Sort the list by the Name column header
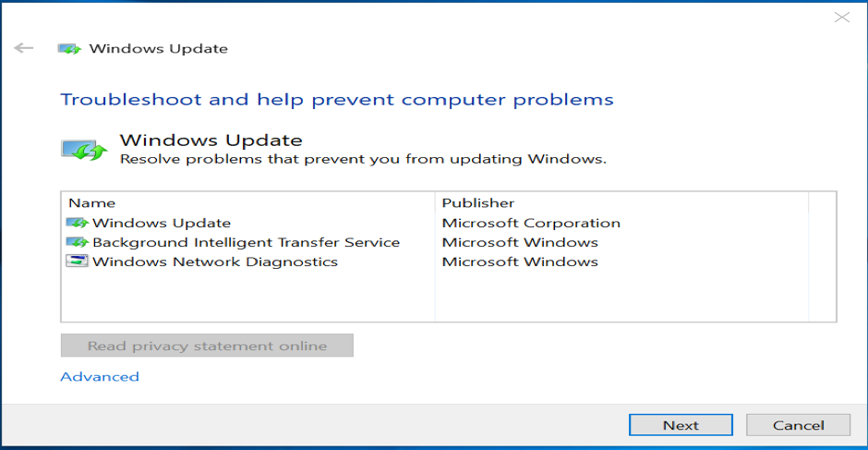Viewport: 868px width, 450px height. click(92, 202)
